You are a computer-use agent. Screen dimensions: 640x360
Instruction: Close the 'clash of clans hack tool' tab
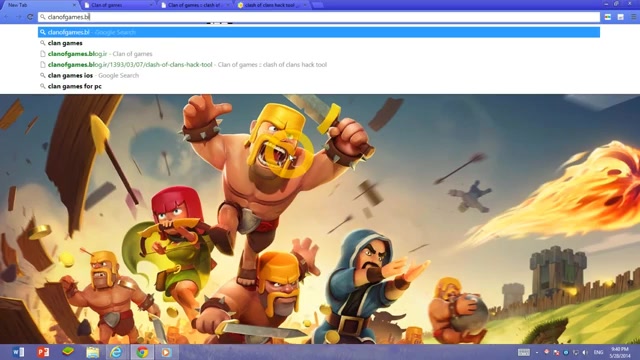tap(304, 5)
